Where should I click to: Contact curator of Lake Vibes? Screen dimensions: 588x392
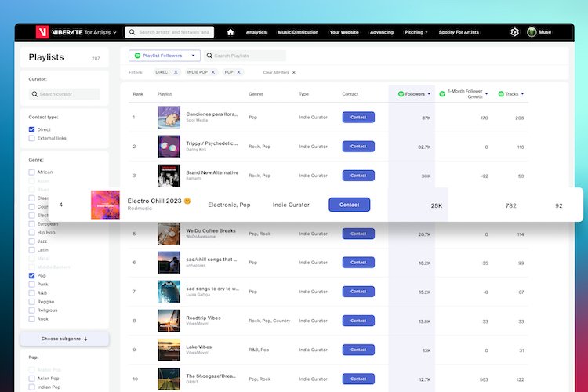click(x=358, y=350)
